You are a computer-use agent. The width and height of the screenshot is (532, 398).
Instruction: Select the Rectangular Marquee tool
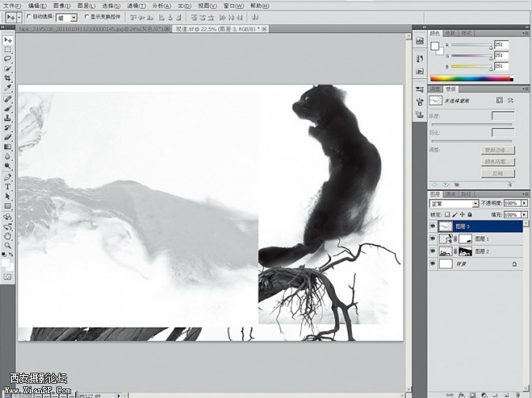pyautogui.click(x=7, y=50)
